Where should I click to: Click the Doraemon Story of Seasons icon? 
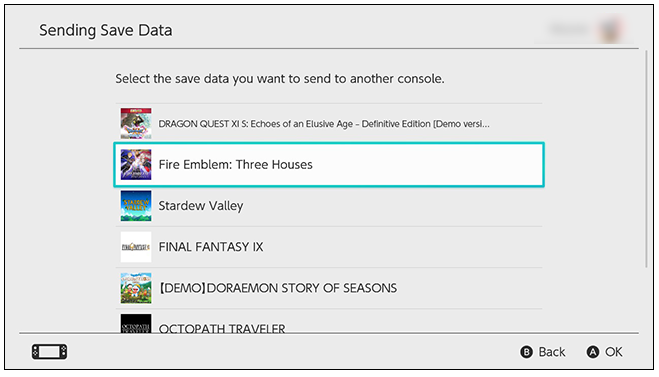(136, 288)
